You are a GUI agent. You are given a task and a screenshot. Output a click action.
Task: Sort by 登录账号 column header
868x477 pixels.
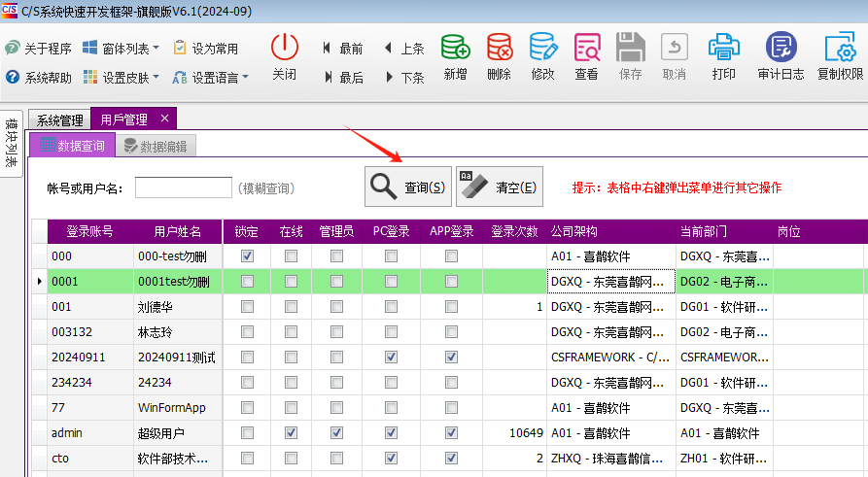(x=90, y=231)
